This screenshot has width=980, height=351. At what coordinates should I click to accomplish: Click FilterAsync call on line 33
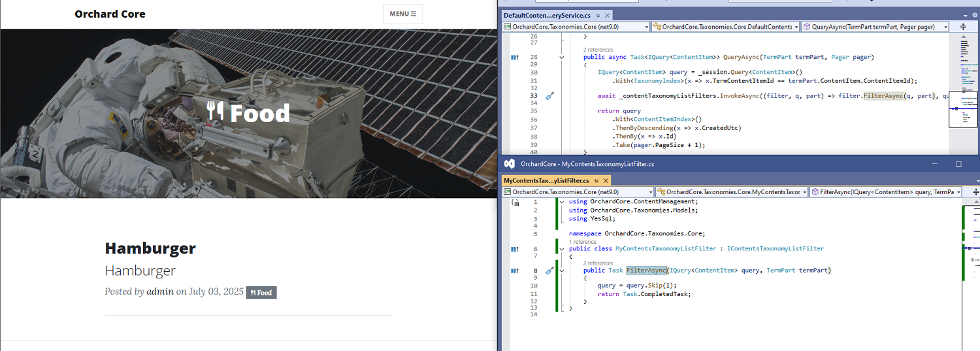click(883, 96)
